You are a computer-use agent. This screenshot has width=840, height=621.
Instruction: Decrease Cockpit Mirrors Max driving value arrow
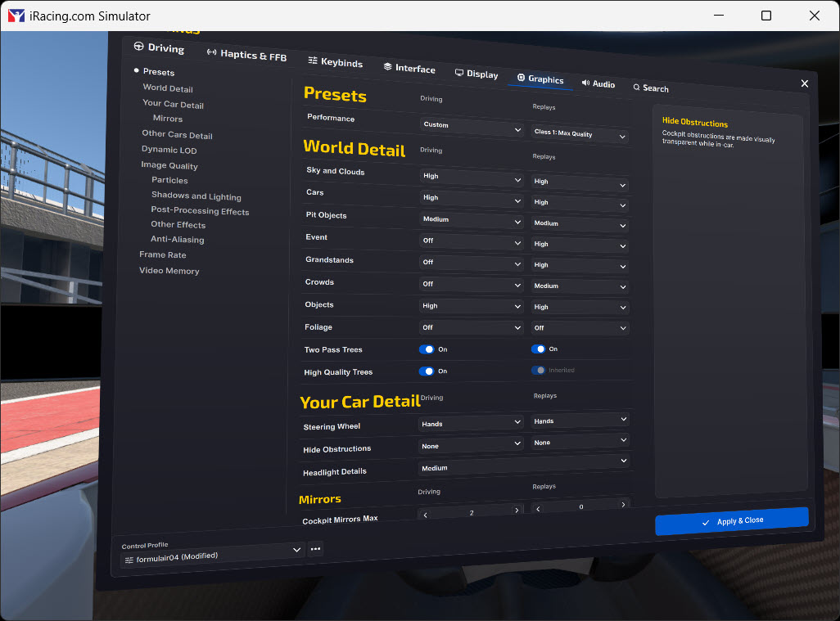point(426,515)
